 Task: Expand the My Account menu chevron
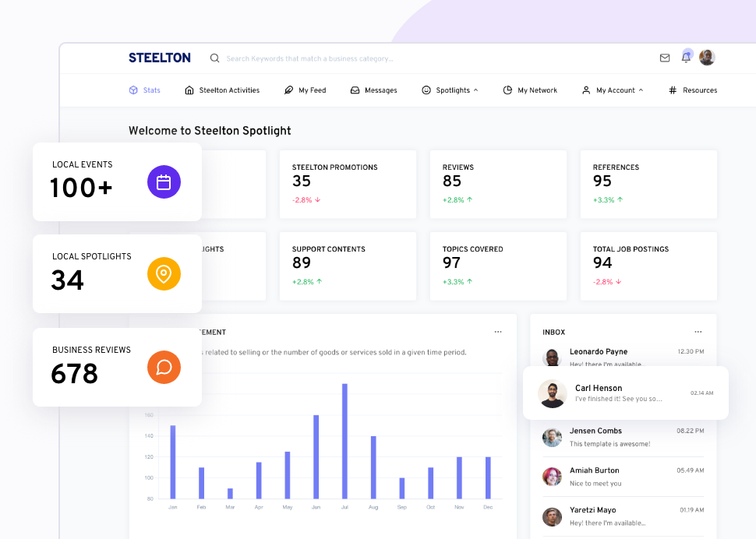(x=641, y=90)
